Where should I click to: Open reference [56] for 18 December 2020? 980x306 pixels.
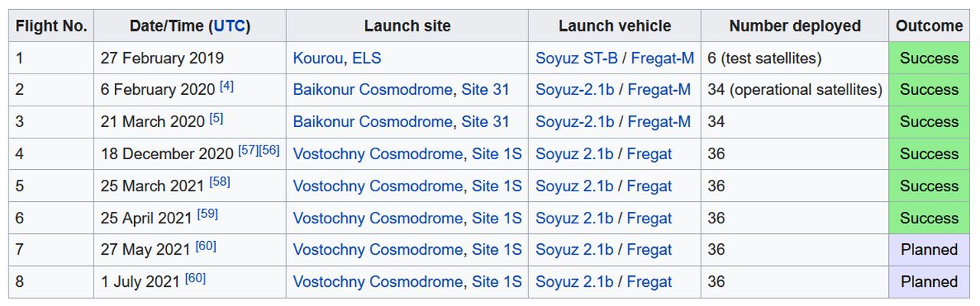[269, 150]
